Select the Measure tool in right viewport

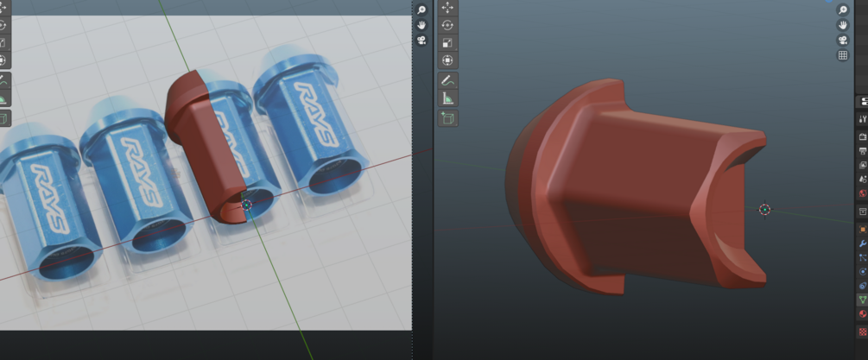(x=448, y=98)
